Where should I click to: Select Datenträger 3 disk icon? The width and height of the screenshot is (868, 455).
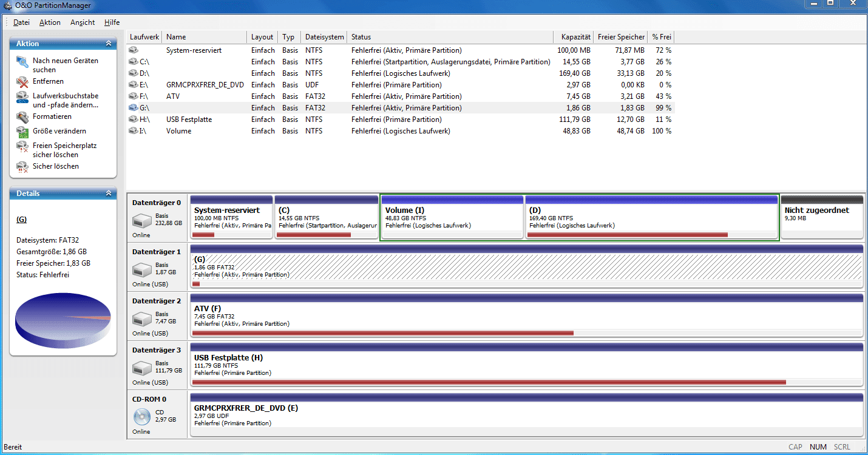pyautogui.click(x=141, y=367)
